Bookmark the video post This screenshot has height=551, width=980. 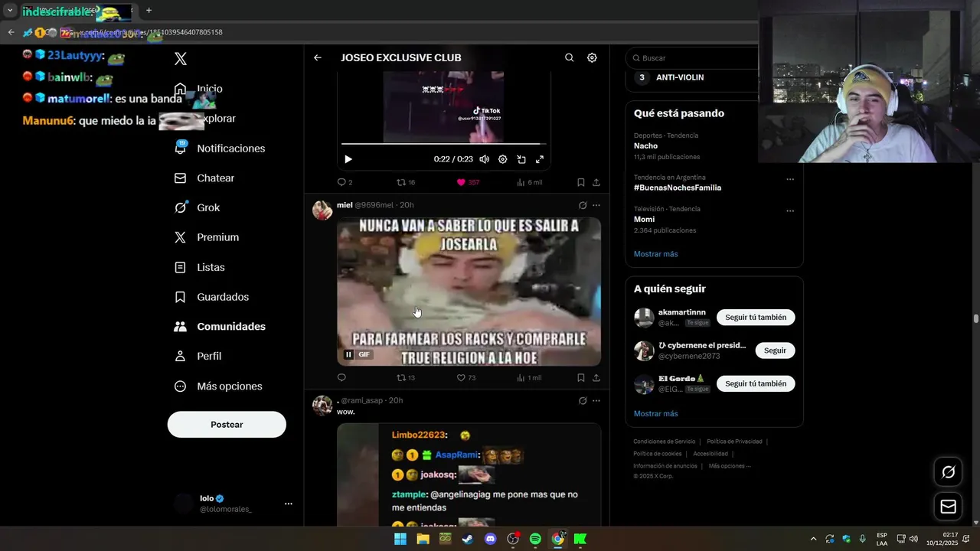[580, 182]
